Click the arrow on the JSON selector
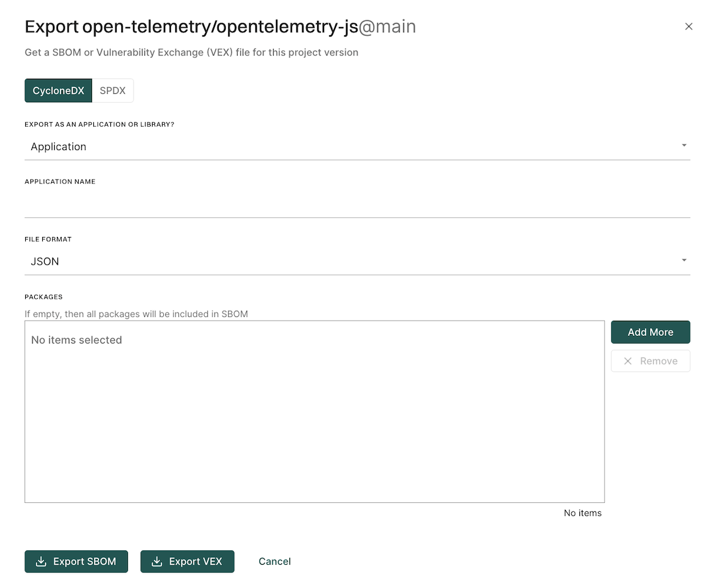The width and height of the screenshot is (715, 588). pyautogui.click(x=684, y=260)
